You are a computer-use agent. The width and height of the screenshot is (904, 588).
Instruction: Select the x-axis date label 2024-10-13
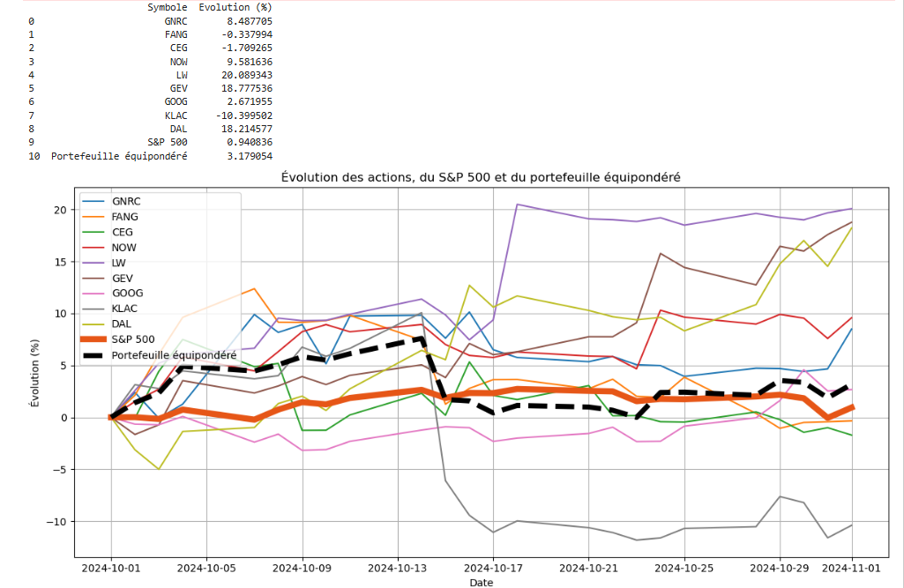point(397,569)
